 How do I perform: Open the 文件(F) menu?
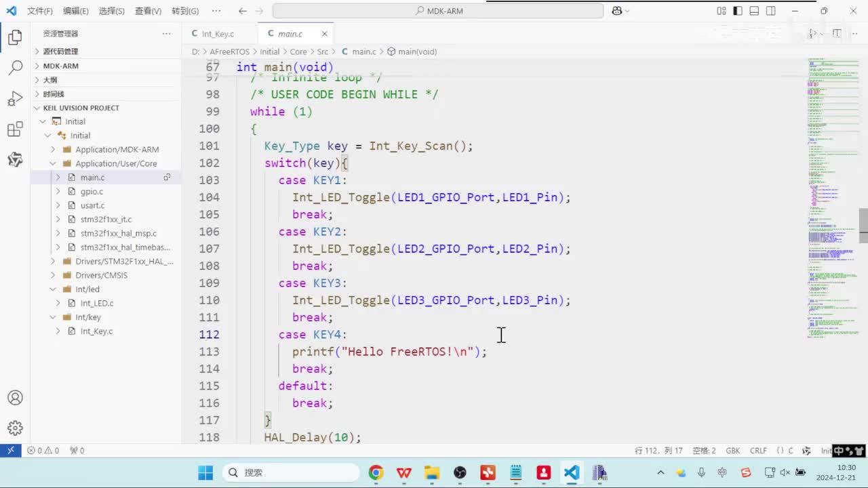point(40,11)
